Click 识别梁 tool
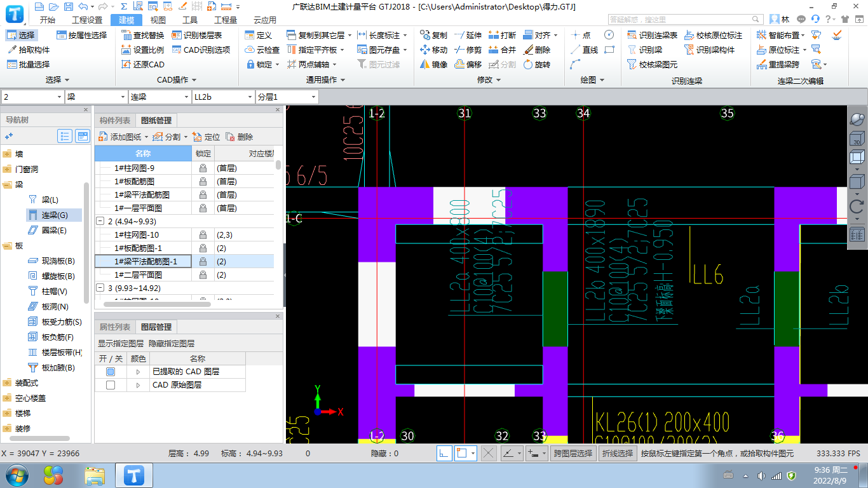Image resolution: width=868 pixels, height=488 pixels. (645, 50)
